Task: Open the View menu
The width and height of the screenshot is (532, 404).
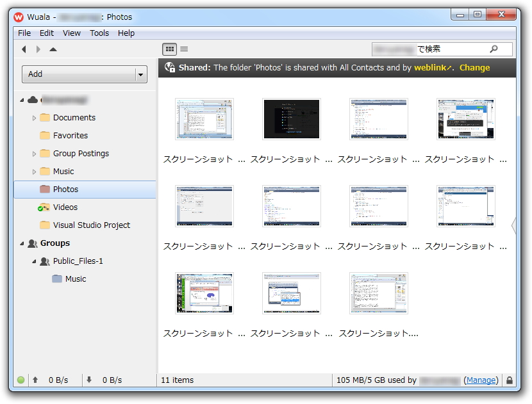Action: click(x=72, y=33)
